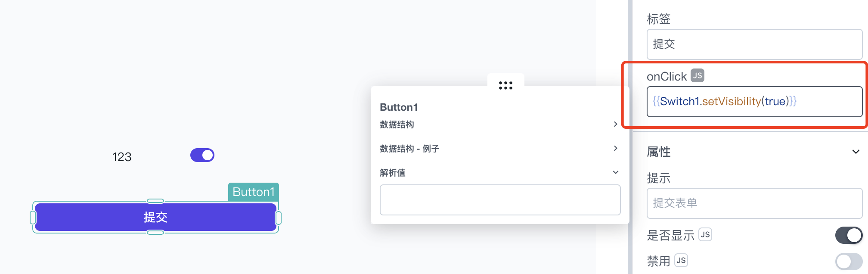Click the right resize handle of 提交 button

[x=279, y=218]
